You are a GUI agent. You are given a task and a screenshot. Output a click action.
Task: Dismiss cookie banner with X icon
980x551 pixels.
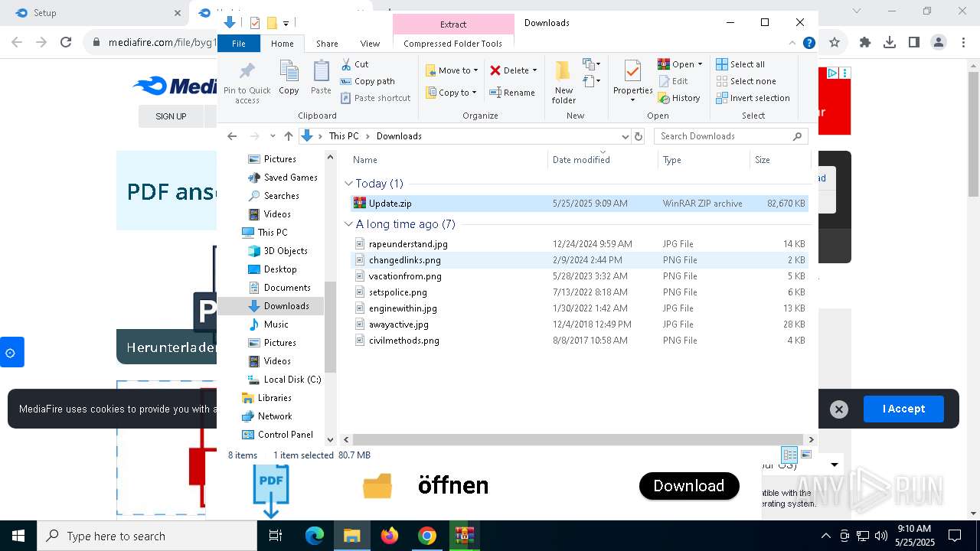(x=838, y=409)
